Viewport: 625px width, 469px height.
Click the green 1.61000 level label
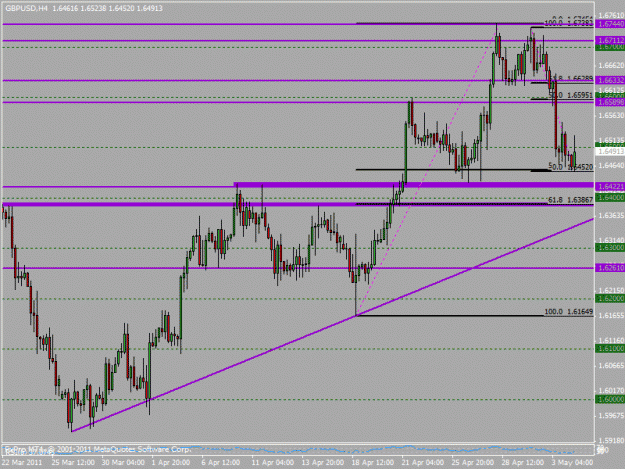coord(610,349)
